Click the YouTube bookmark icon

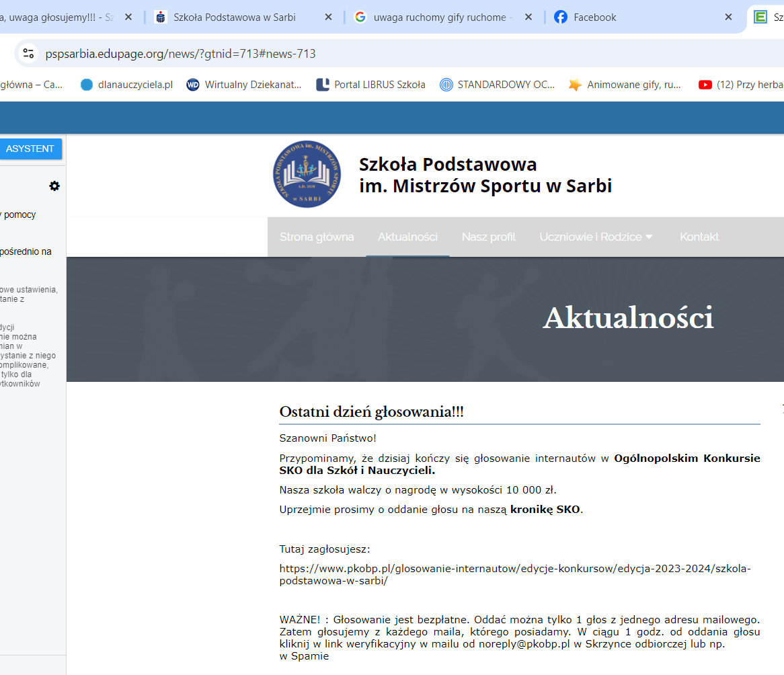tap(705, 85)
